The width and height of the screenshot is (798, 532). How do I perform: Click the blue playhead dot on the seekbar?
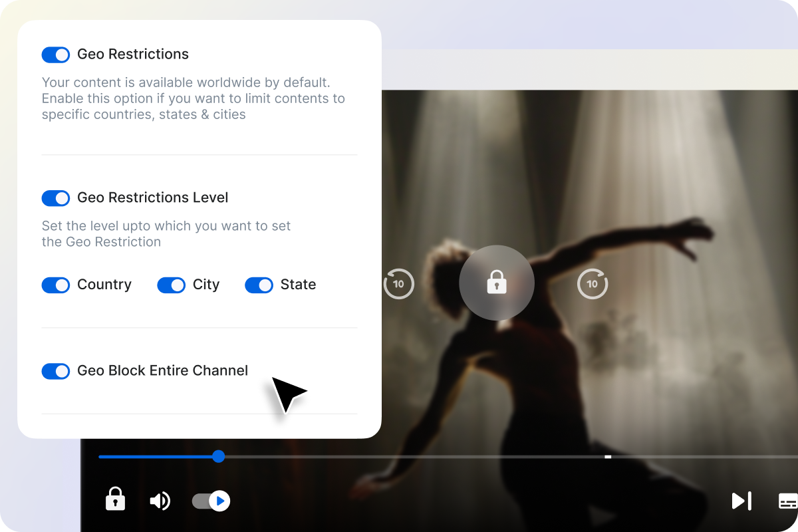coord(218,456)
